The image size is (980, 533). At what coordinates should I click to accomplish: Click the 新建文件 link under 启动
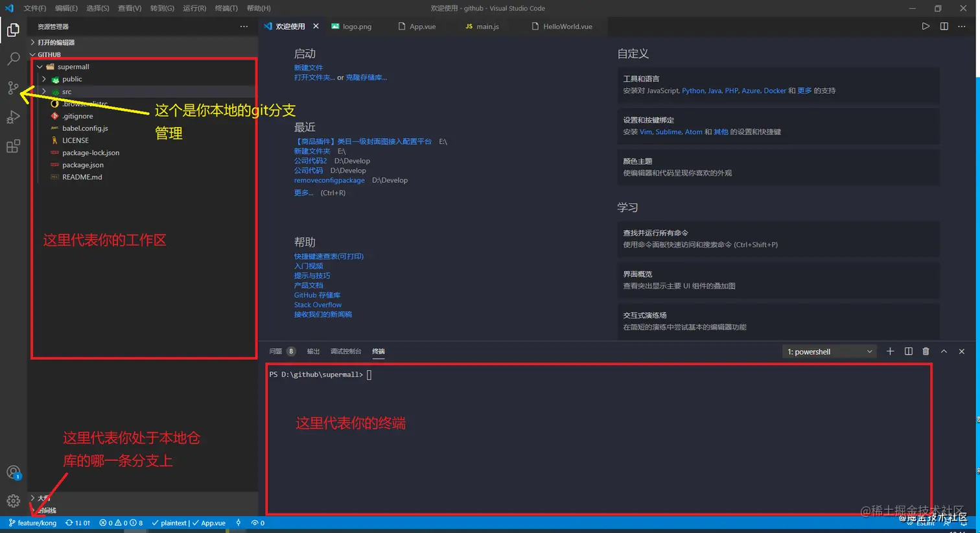309,67
